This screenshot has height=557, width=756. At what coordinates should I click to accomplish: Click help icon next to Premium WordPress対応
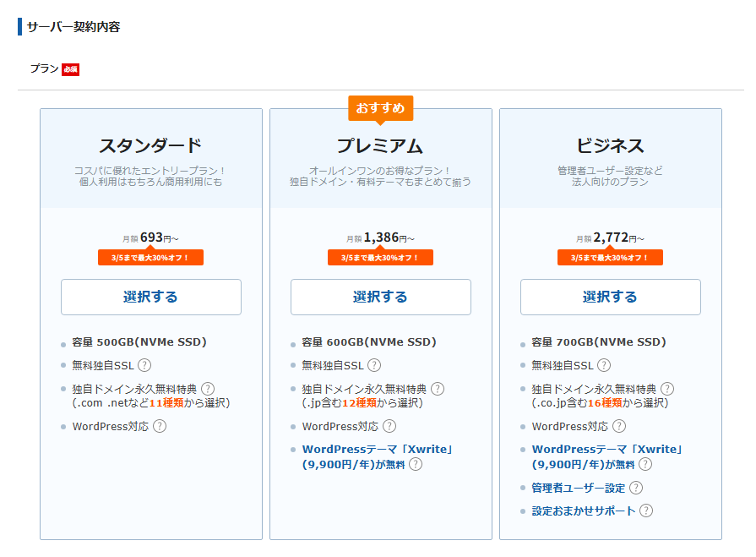pos(389,427)
